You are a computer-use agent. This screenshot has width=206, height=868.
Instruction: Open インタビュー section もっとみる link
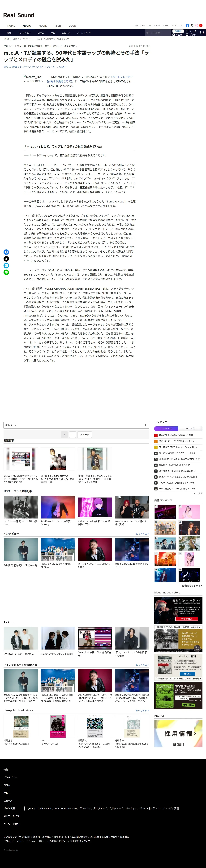pyautogui.click(x=142, y=534)
